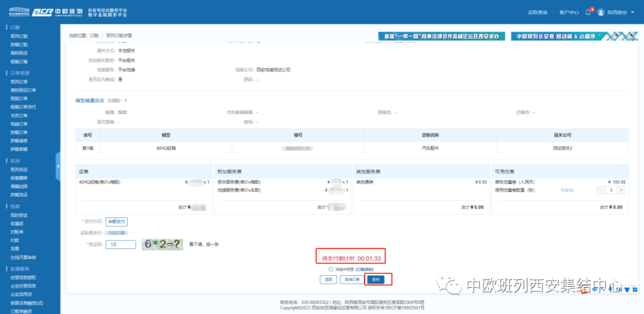
Task: Click the 第1箱 row cell
Action: (88, 148)
